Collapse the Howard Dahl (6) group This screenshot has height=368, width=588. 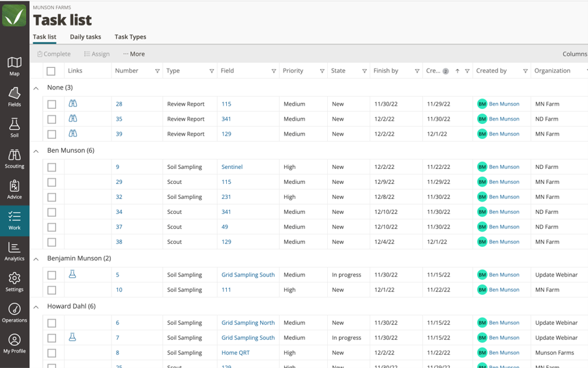(37, 307)
